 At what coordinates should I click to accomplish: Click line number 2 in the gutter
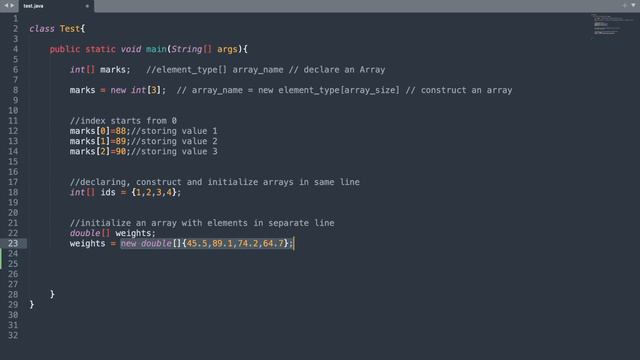(x=15, y=29)
